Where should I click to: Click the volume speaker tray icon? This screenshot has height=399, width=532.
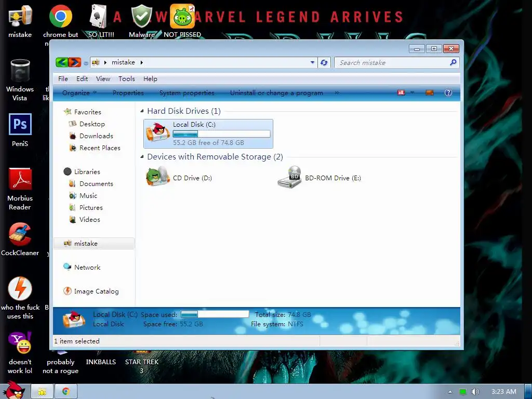(475, 392)
